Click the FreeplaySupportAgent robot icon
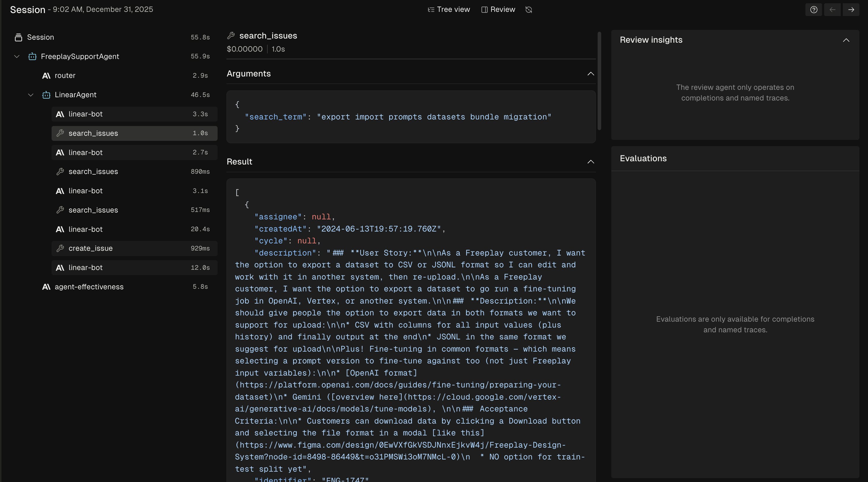Image resolution: width=868 pixels, height=482 pixels. coord(32,56)
